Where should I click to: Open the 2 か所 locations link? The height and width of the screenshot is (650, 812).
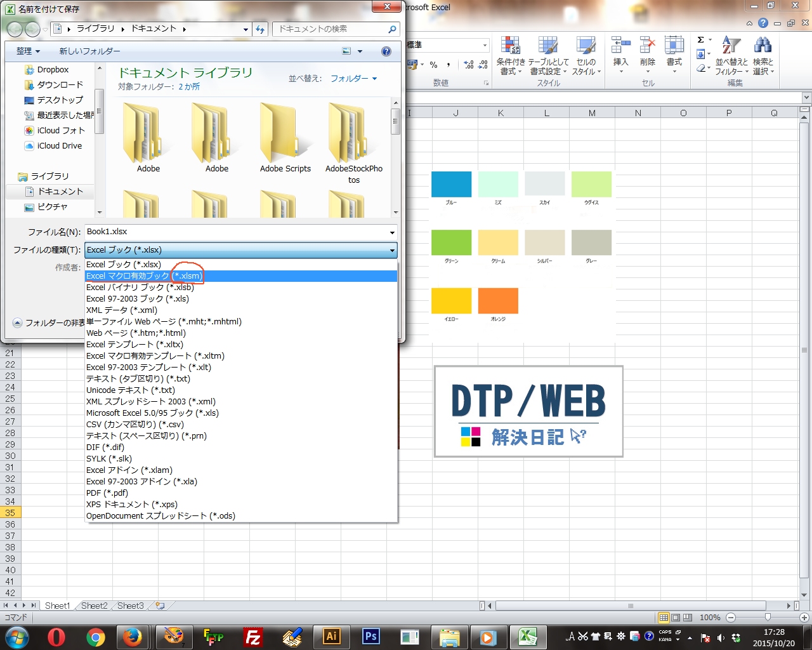[x=189, y=87]
